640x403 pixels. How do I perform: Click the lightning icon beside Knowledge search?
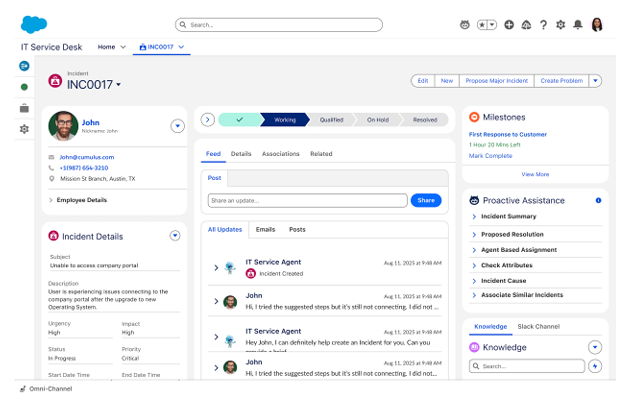coord(596,366)
